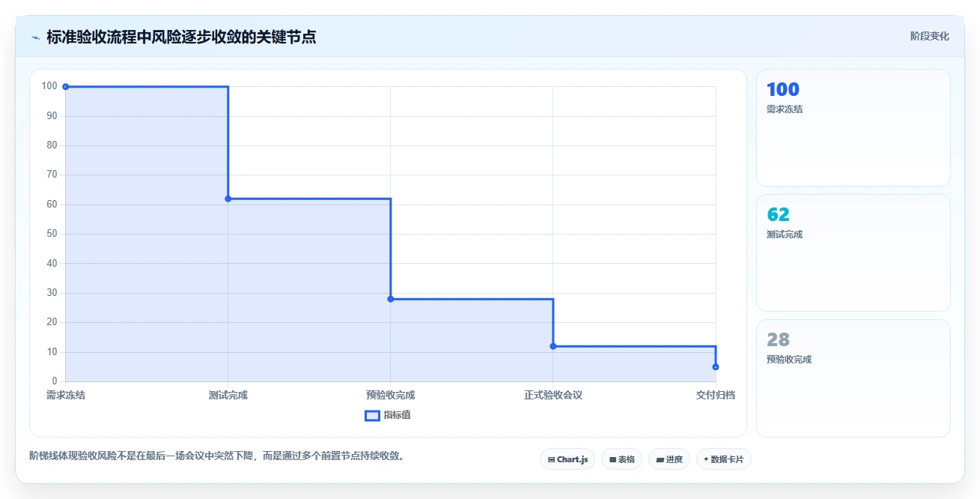
Task: Click the 数据卡片 pill button
Action: [723, 459]
